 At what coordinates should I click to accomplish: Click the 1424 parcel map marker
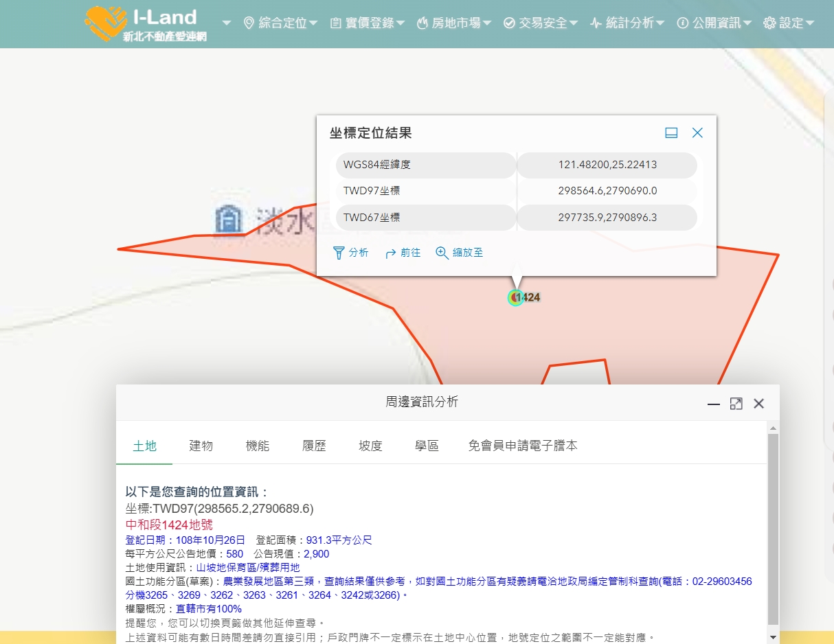pos(515,297)
